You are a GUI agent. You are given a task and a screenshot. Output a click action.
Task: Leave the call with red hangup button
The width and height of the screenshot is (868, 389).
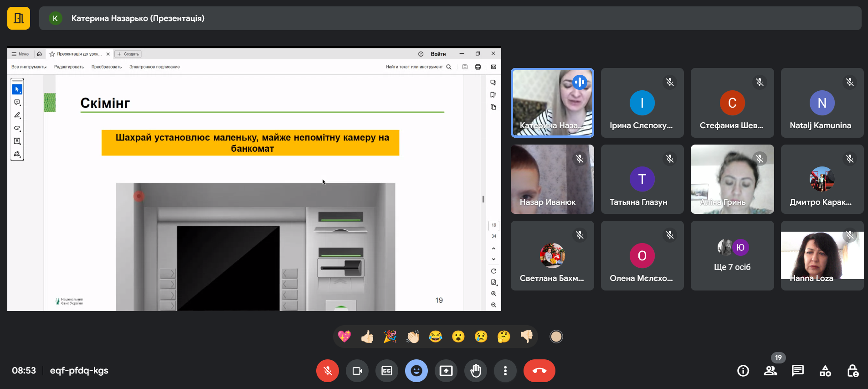pos(539,371)
